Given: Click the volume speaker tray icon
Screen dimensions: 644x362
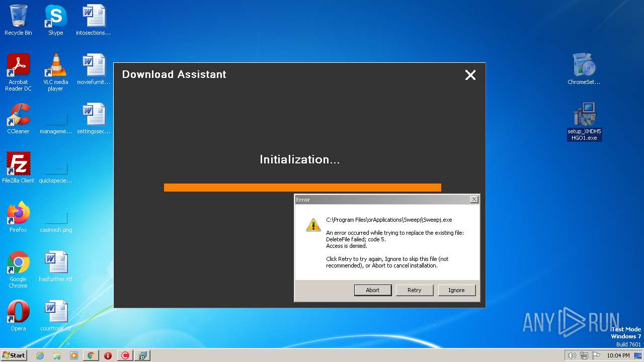Looking at the screenshot, I should (572, 355).
